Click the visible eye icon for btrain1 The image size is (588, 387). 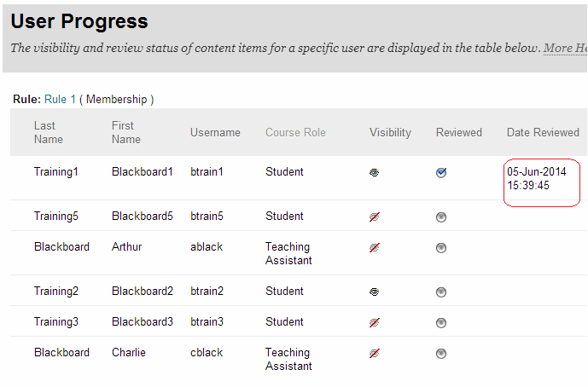(x=374, y=172)
